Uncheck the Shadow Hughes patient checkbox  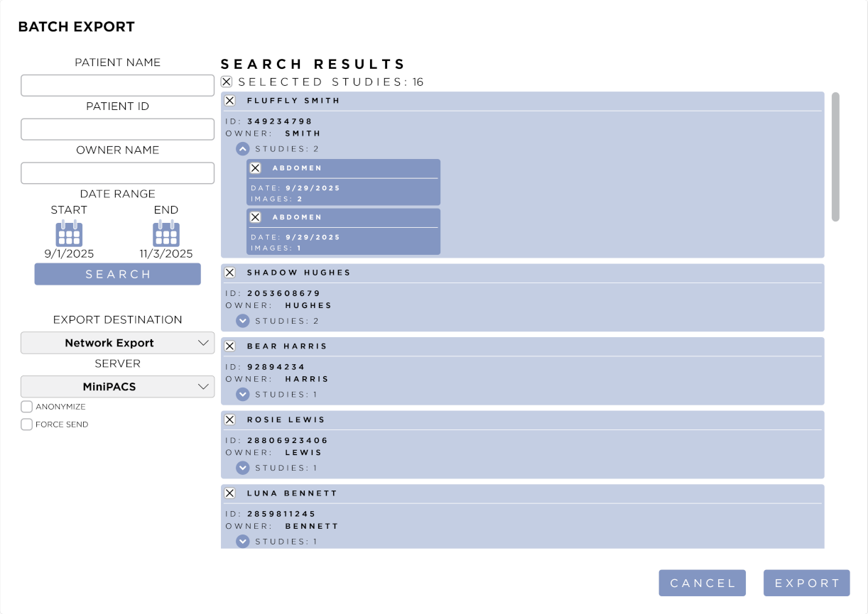(x=229, y=273)
